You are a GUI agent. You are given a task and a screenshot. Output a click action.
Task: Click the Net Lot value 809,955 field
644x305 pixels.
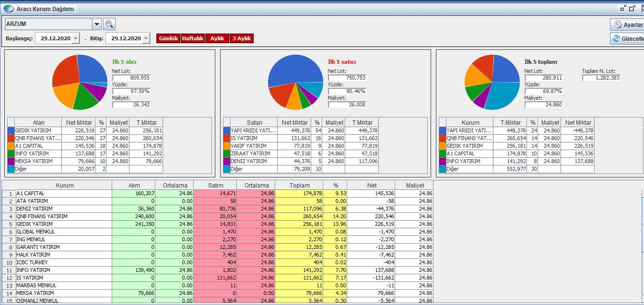point(131,78)
